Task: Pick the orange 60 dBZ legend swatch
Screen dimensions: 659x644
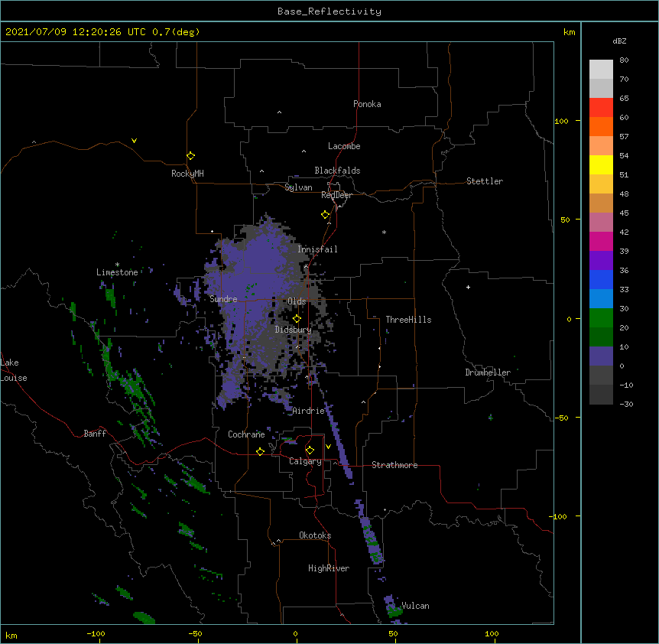Action: 601,126
